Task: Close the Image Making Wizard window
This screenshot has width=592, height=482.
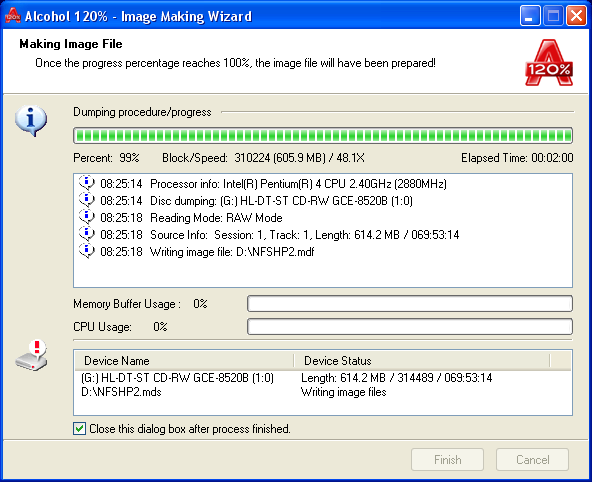Action: [576, 16]
